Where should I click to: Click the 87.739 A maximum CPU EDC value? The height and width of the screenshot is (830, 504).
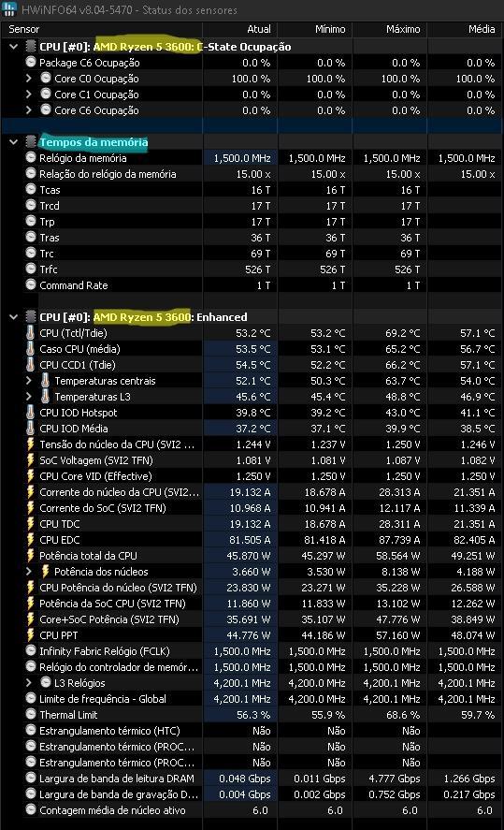[399, 539]
